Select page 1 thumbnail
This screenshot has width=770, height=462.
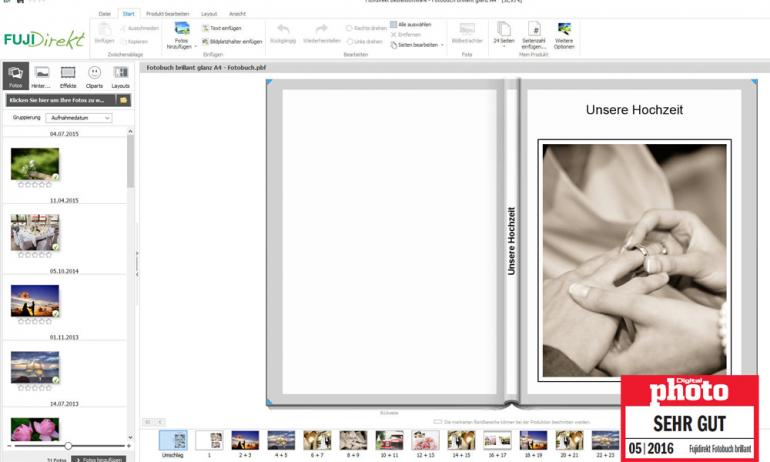pos(209,440)
